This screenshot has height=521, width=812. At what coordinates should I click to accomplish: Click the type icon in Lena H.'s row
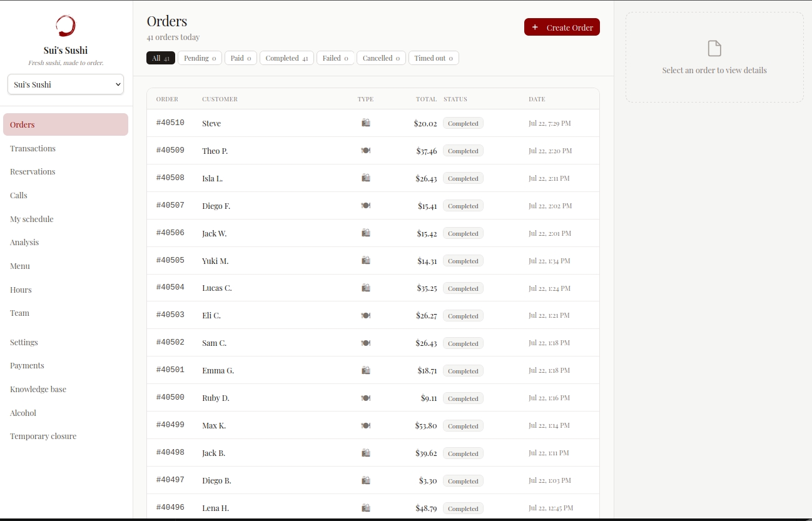pyautogui.click(x=366, y=508)
